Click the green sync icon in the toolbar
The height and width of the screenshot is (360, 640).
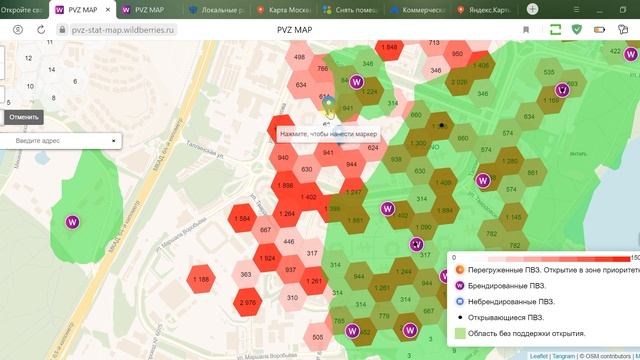pos(555,29)
